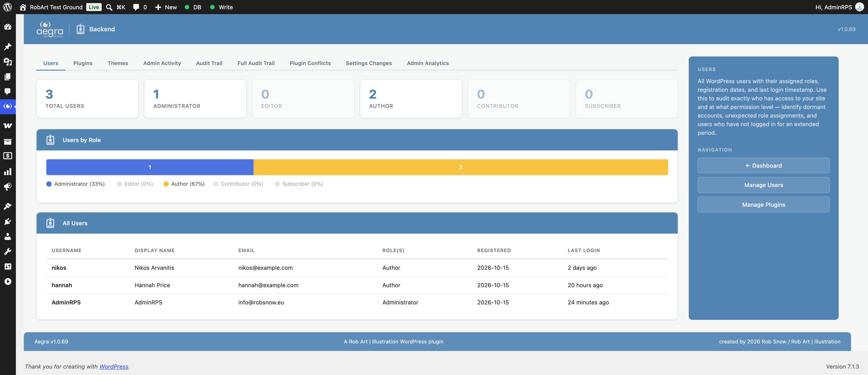Click the active Aegra eye icon in sidebar
The height and width of the screenshot is (375, 868).
coord(8,106)
